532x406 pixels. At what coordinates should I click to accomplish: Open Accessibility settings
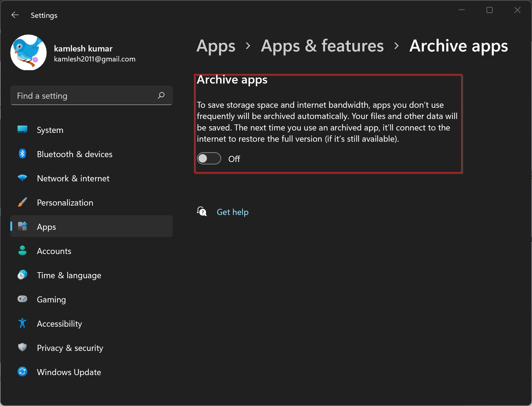pos(91,324)
